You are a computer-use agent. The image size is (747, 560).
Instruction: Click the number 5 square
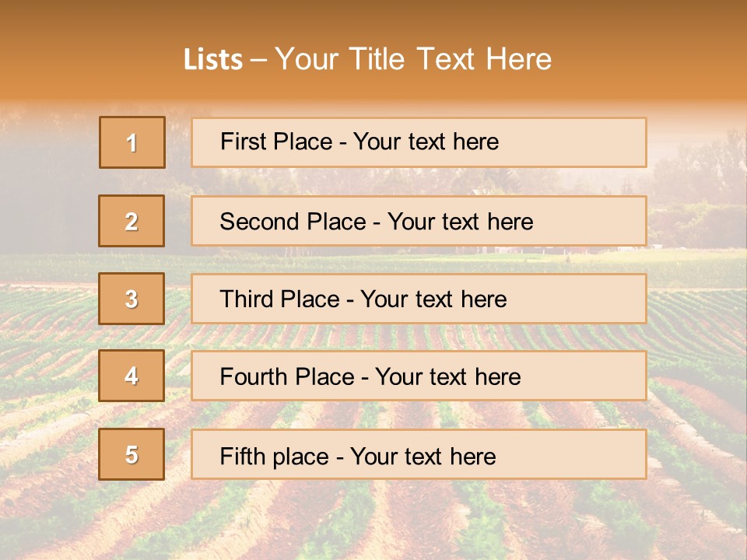[132, 453]
